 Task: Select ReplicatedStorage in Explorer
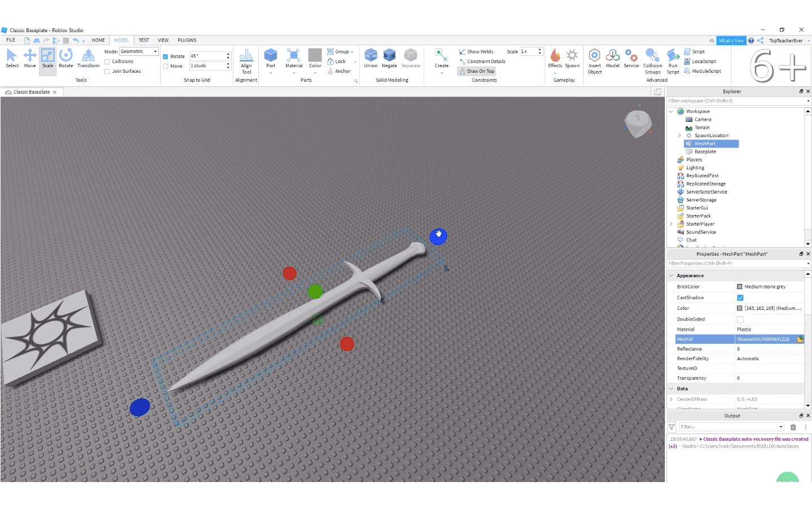[x=705, y=183]
